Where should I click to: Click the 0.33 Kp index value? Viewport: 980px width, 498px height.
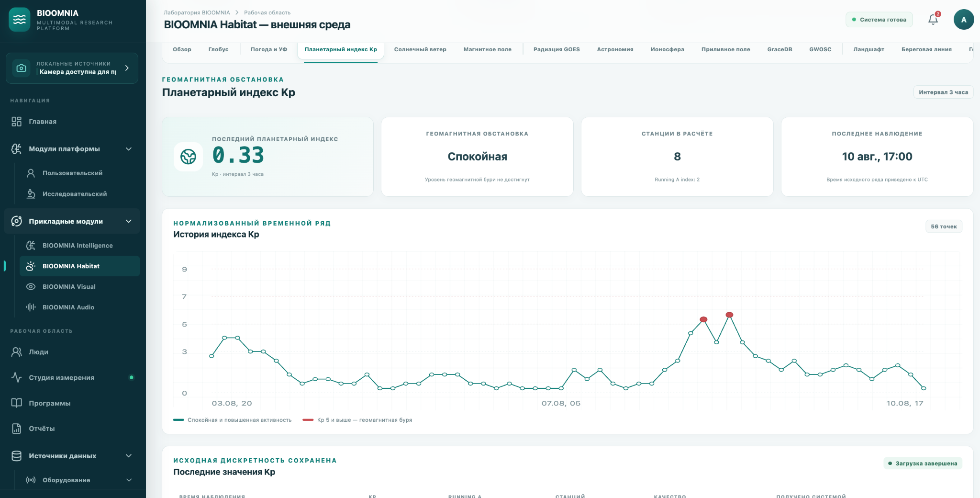pos(238,155)
